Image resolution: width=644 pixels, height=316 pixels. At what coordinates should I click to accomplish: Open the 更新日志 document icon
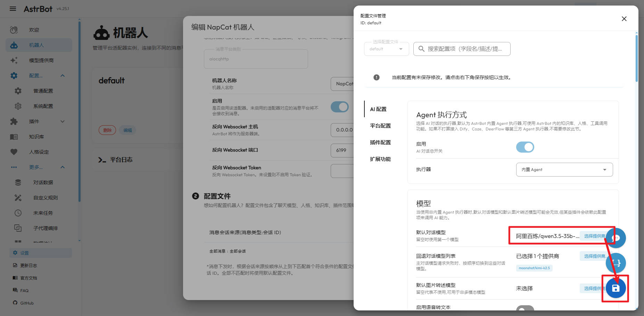click(15, 265)
